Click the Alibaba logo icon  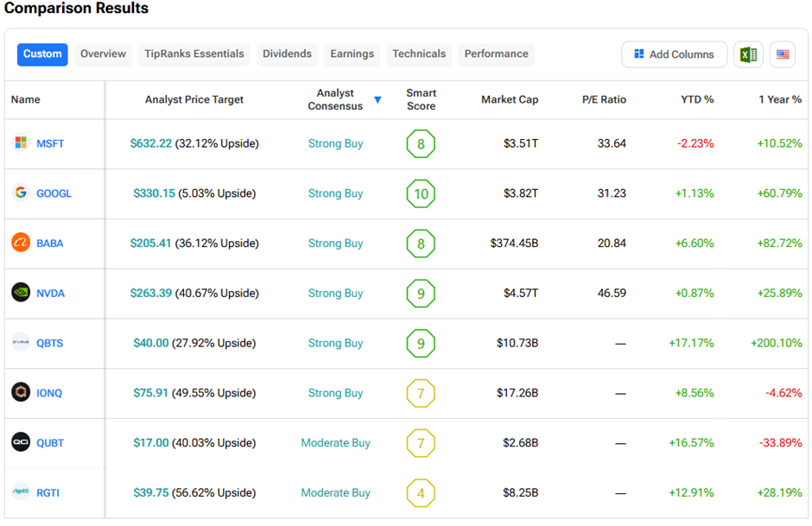tap(21, 243)
